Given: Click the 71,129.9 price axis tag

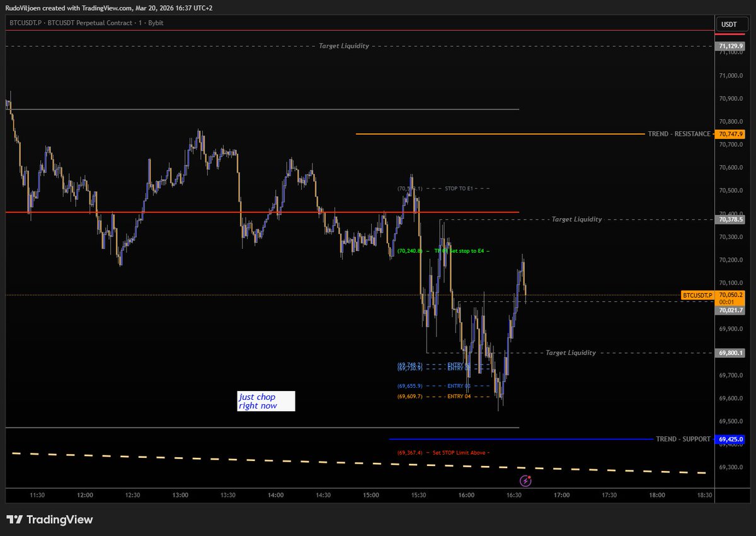Looking at the screenshot, I should click(x=731, y=46).
